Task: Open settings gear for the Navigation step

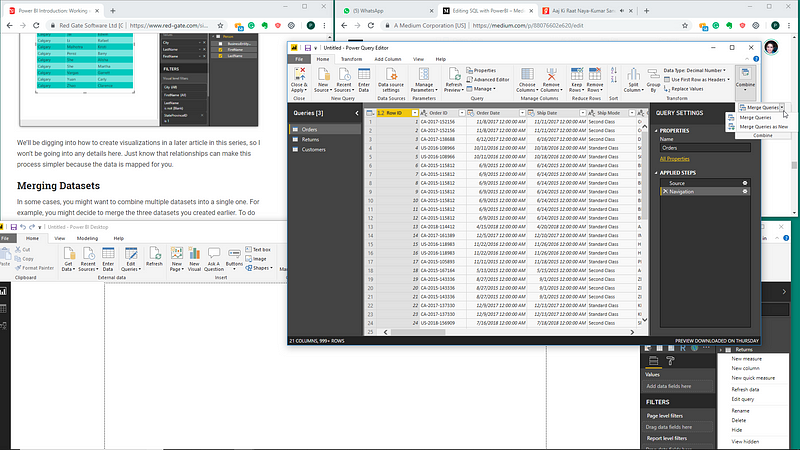Action: click(x=745, y=191)
